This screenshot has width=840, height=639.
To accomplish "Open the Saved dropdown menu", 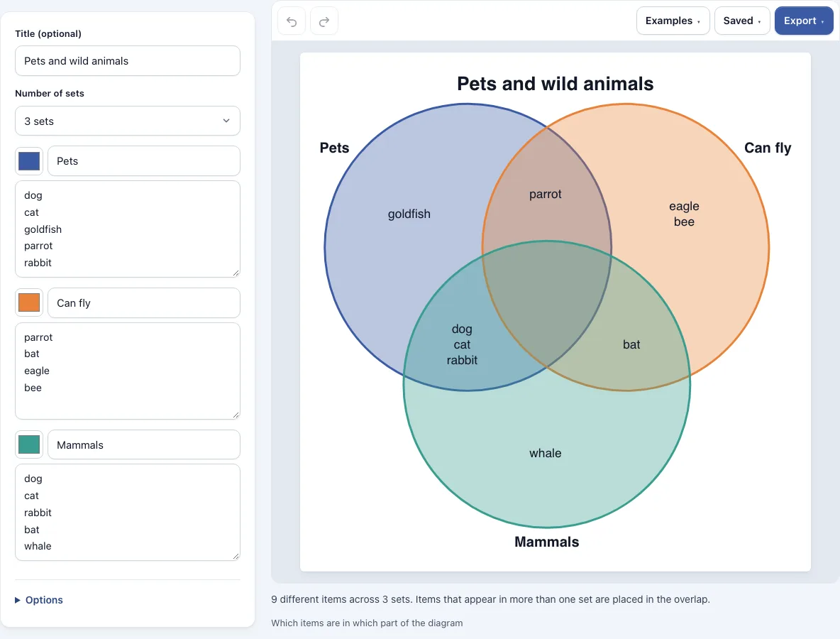I will click(742, 21).
